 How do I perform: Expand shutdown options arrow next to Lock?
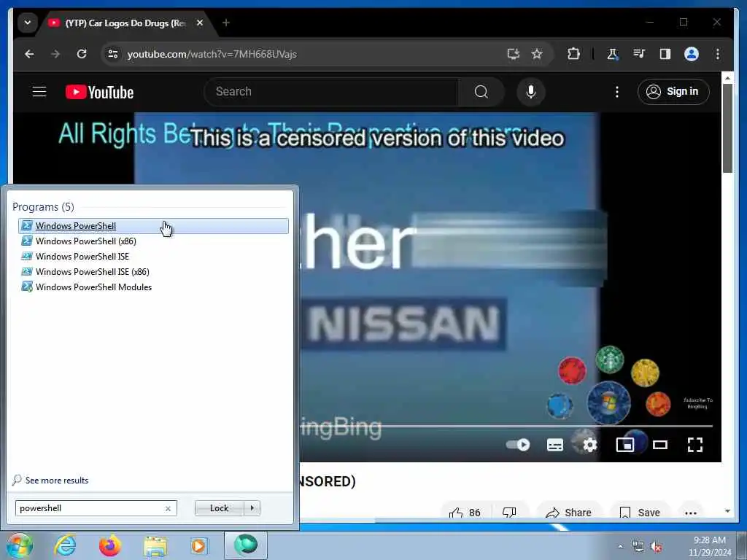click(x=252, y=508)
